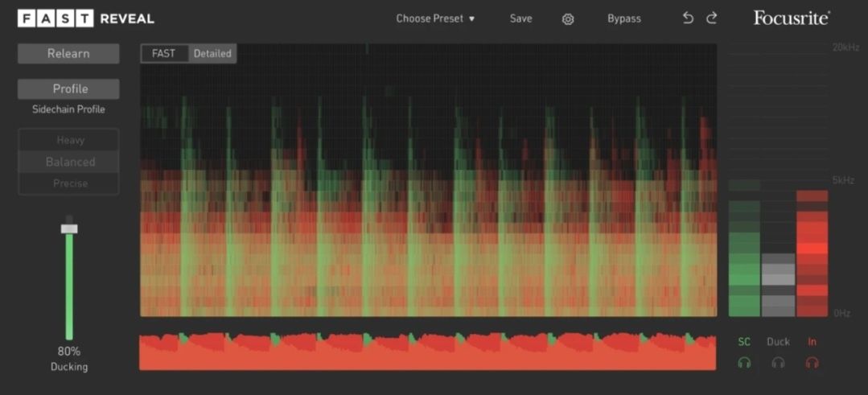The image size is (868, 395).
Task: Click the preset dropdown arrow
Action: point(471,19)
